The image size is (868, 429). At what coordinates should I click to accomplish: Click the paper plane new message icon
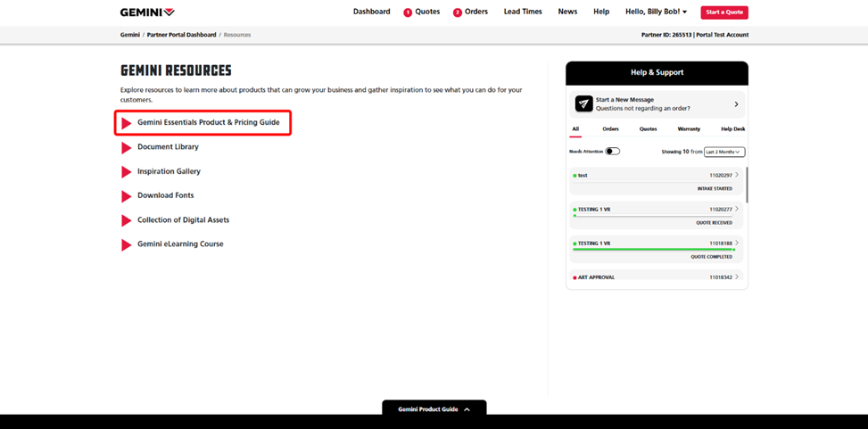583,104
